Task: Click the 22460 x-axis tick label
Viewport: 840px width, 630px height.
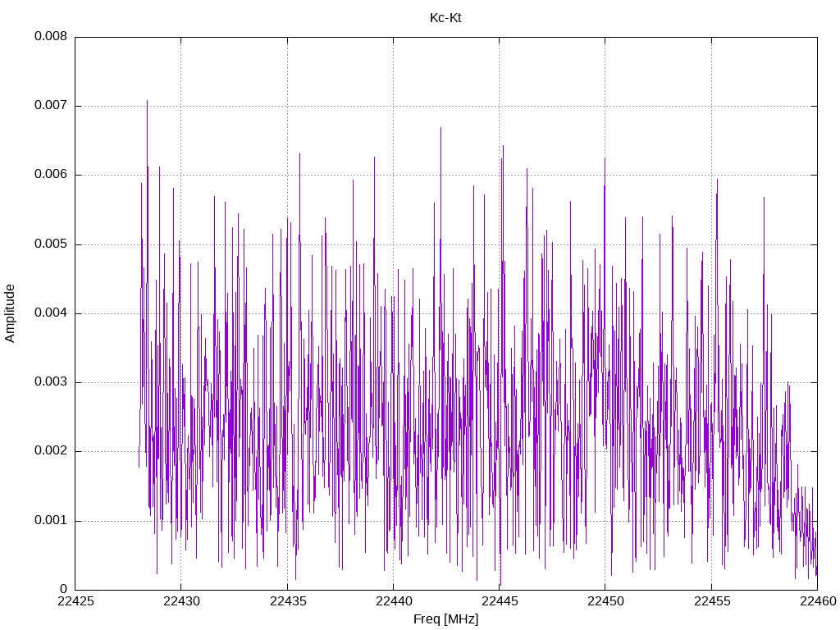Action: [x=818, y=601]
